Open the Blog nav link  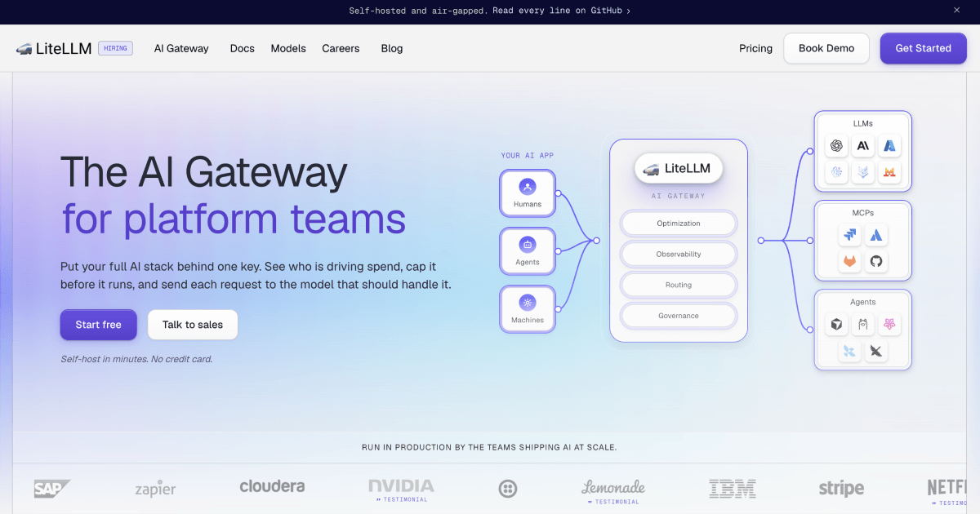pyautogui.click(x=392, y=49)
